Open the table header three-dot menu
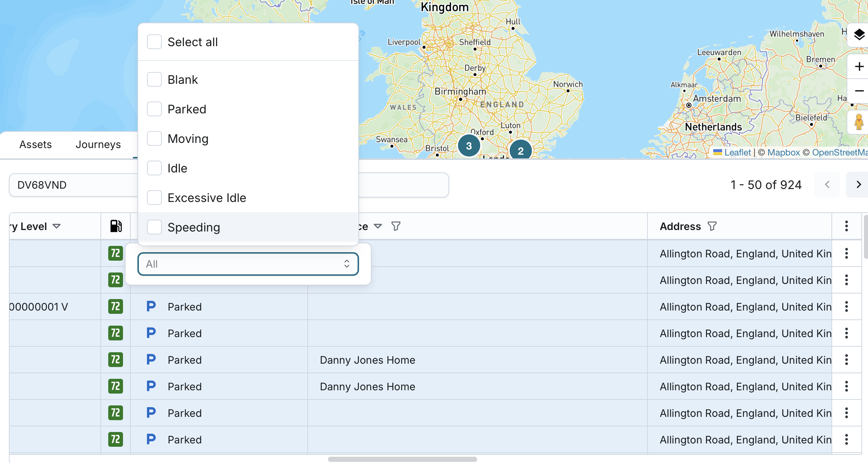The height and width of the screenshot is (463, 868). point(846,226)
